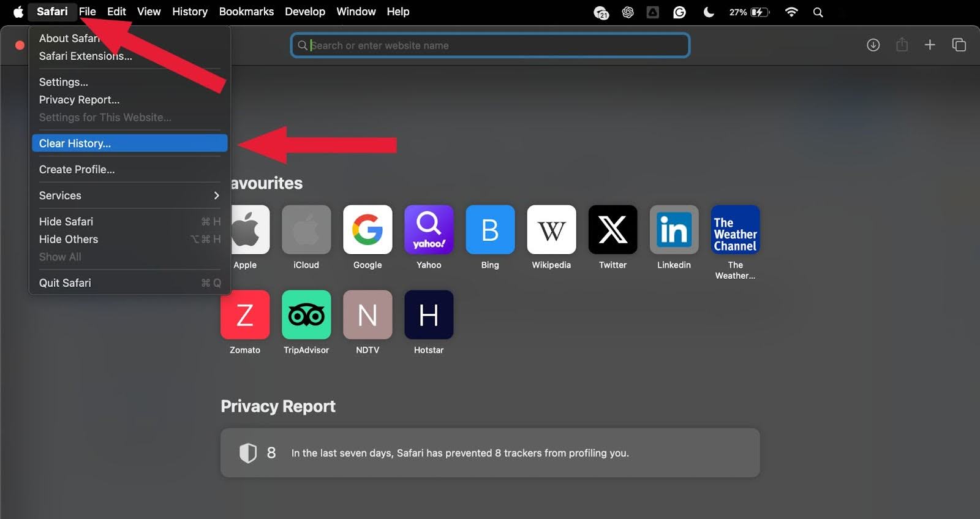Open Spotlight search in menu bar
The height and width of the screenshot is (519, 980).
pos(818,12)
